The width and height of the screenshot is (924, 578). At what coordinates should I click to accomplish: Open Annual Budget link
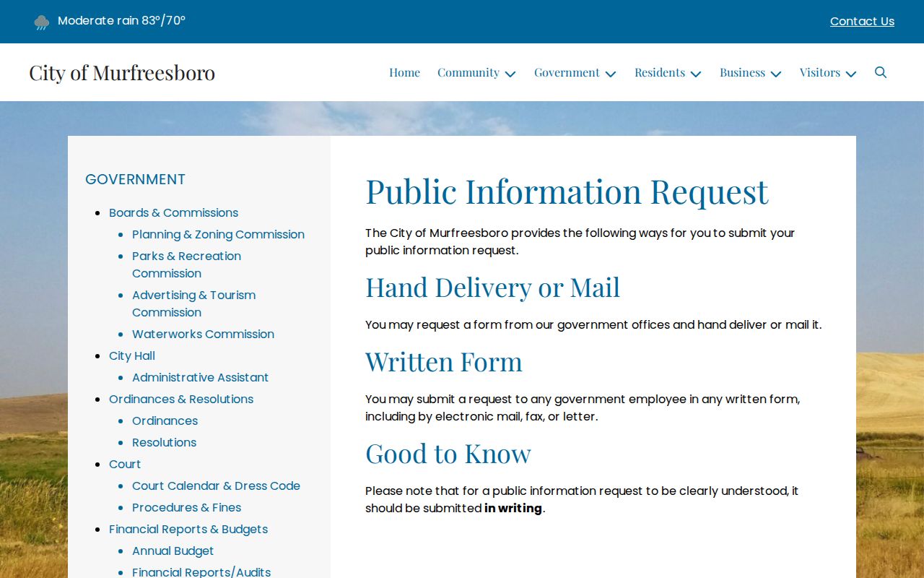tap(173, 551)
